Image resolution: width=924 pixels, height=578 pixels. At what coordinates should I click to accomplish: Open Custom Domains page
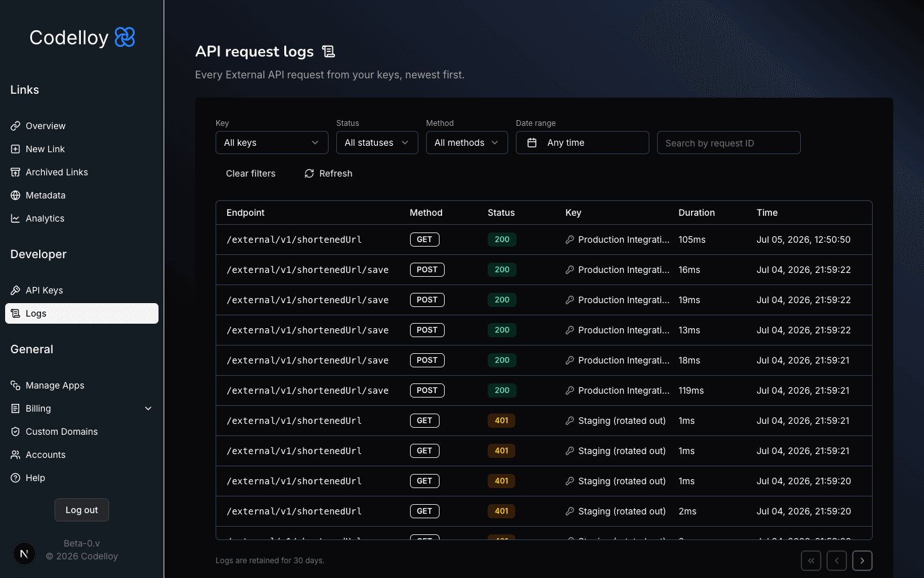[x=81, y=432]
